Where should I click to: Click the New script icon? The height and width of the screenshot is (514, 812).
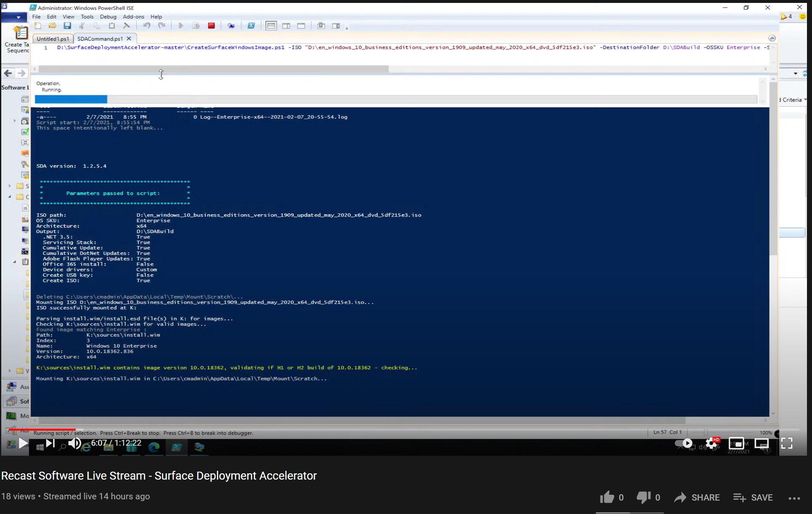38,26
